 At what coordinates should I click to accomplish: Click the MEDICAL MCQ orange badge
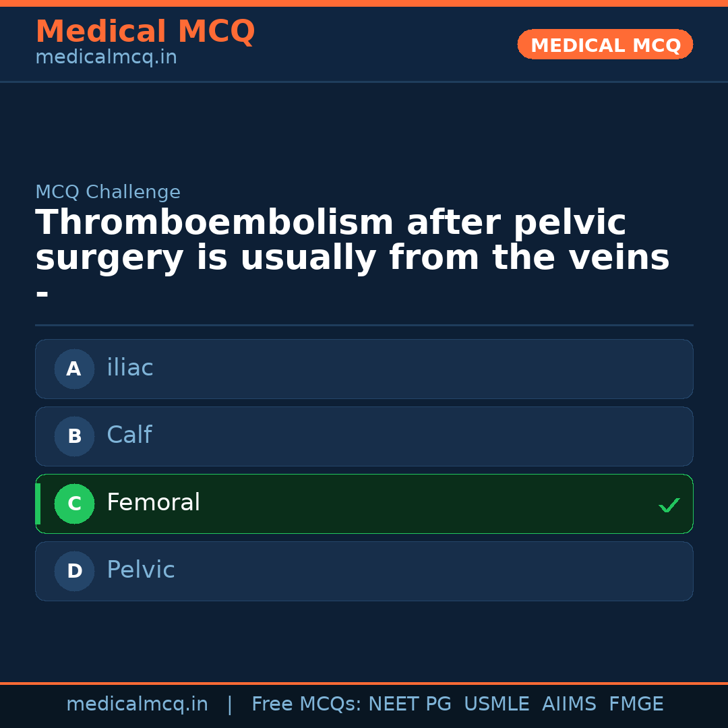tap(605, 44)
